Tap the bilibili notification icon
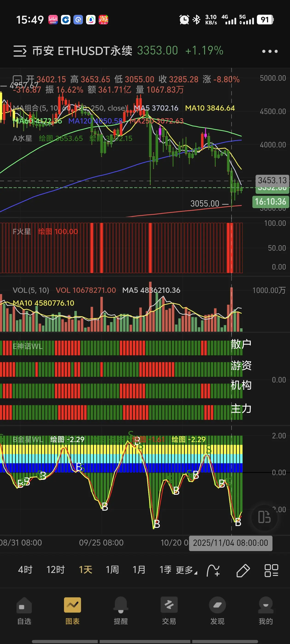This screenshot has width=290, height=644. pyautogui.click(x=53, y=20)
